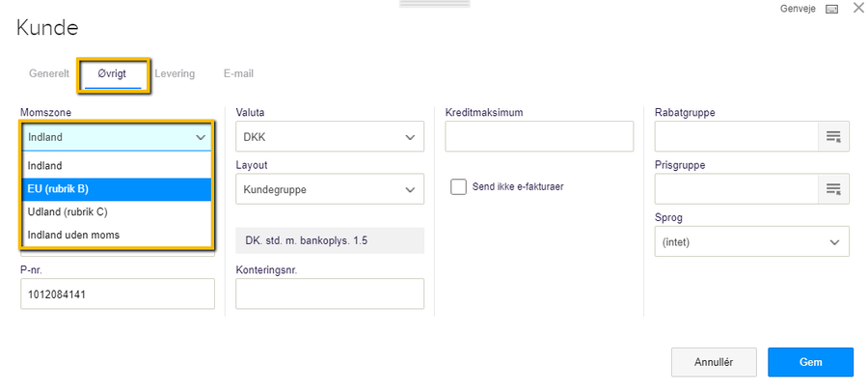Collapse the Momszone dropdown via its chevron
The height and width of the screenshot is (392, 868).
tap(201, 137)
